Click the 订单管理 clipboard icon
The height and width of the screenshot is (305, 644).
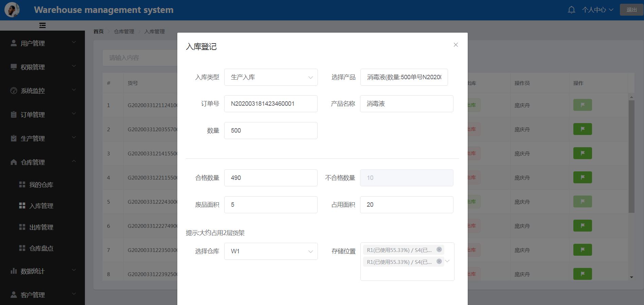click(14, 115)
